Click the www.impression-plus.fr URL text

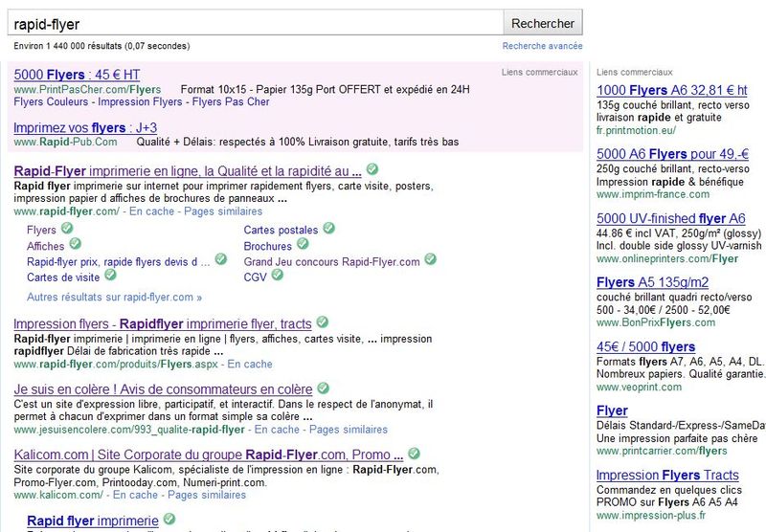click(x=651, y=516)
